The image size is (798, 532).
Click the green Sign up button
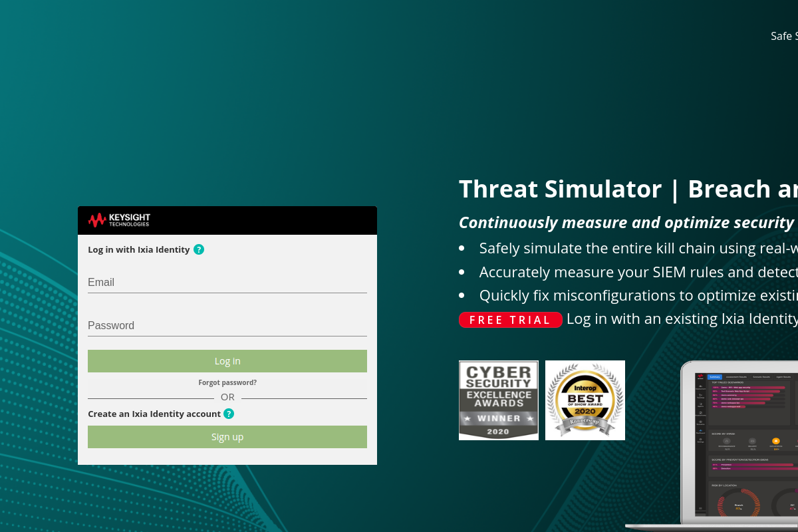point(227,437)
